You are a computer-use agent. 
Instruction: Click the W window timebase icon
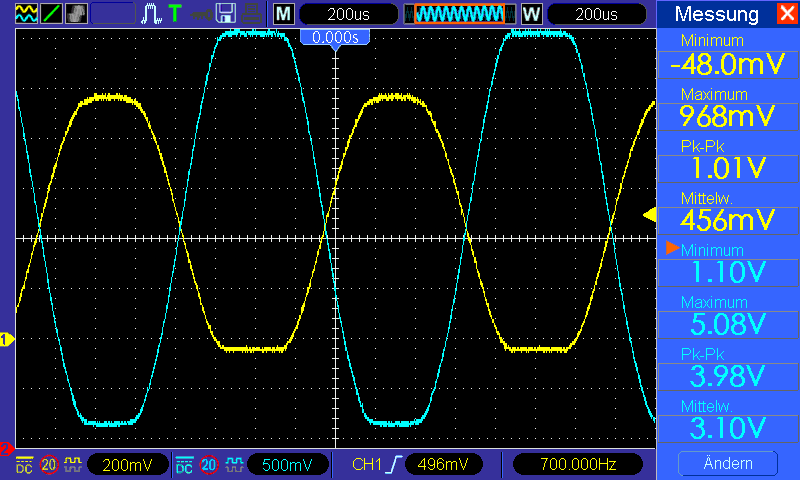pos(531,14)
